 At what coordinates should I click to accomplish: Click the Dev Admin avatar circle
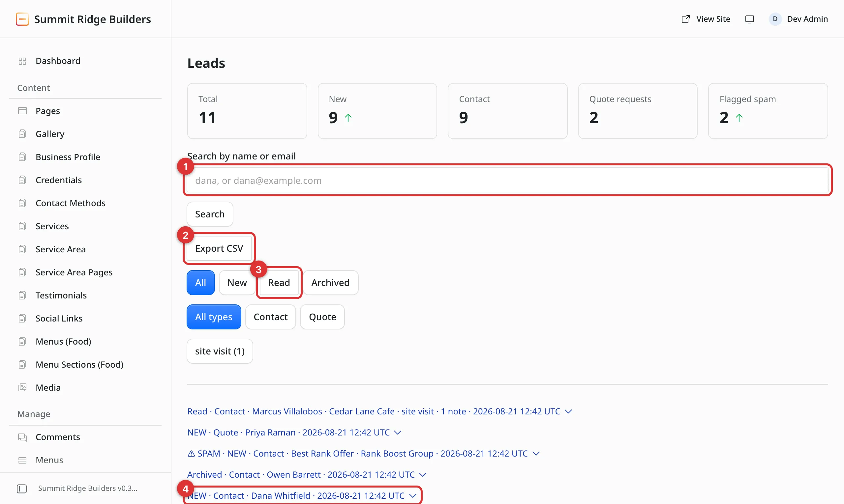(775, 19)
